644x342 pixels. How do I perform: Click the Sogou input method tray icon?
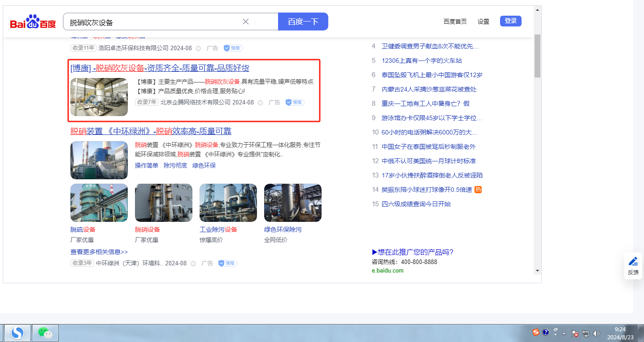535,332
